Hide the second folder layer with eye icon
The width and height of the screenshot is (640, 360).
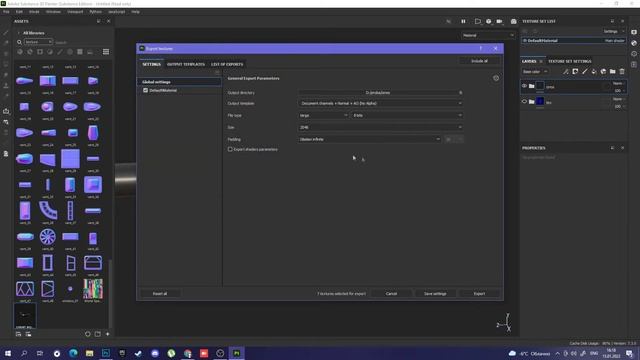click(x=524, y=102)
